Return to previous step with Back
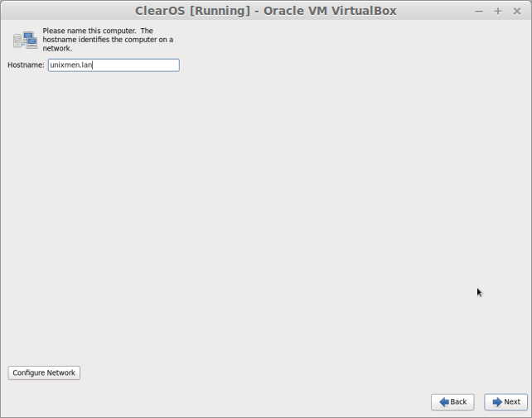 pyautogui.click(x=452, y=402)
